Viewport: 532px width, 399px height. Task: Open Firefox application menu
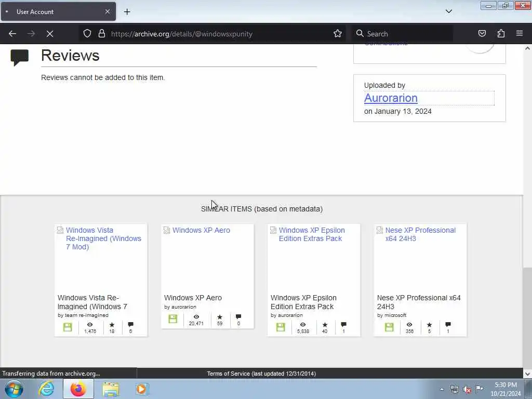(519, 33)
